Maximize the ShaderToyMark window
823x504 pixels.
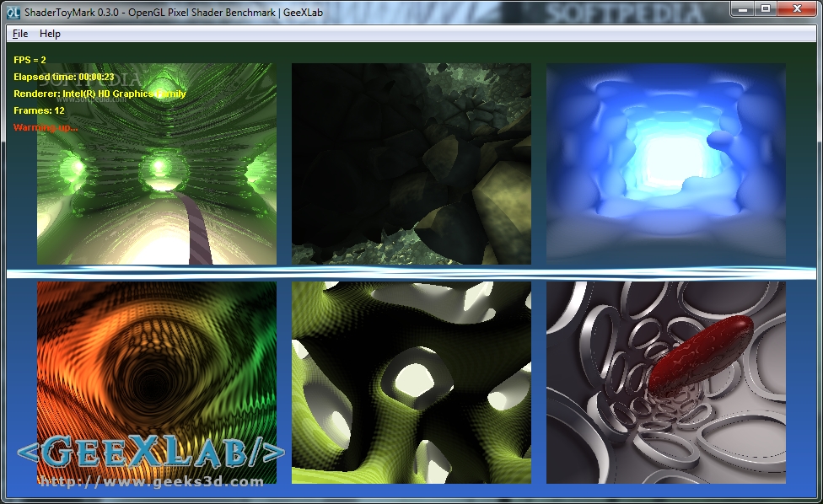(766, 9)
